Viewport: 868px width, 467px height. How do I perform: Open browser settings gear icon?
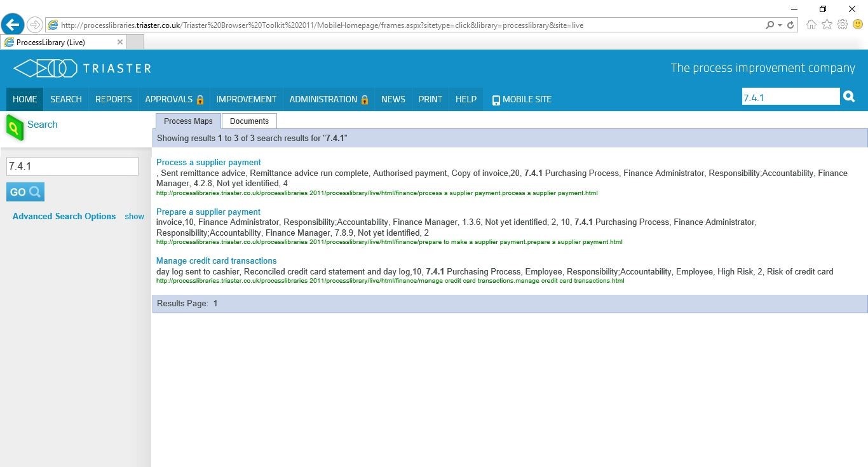(x=843, y=25)
